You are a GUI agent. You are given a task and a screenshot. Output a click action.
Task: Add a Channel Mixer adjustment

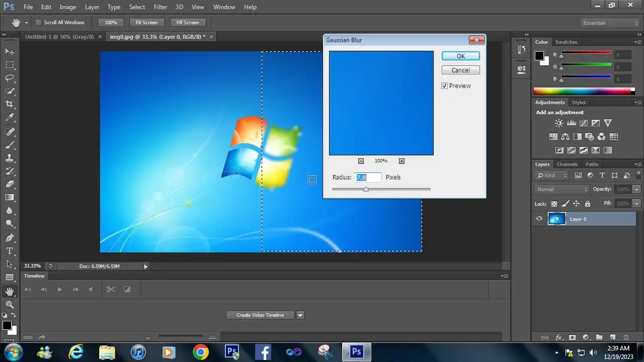coord(602,136)
